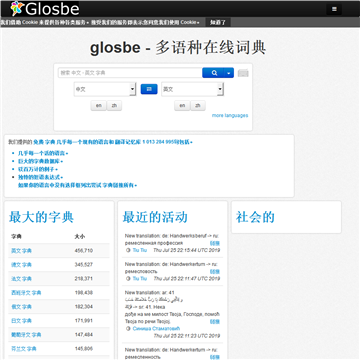
Task: Open the 翻译记忆库 link in intro text
Action: point(129,142)
